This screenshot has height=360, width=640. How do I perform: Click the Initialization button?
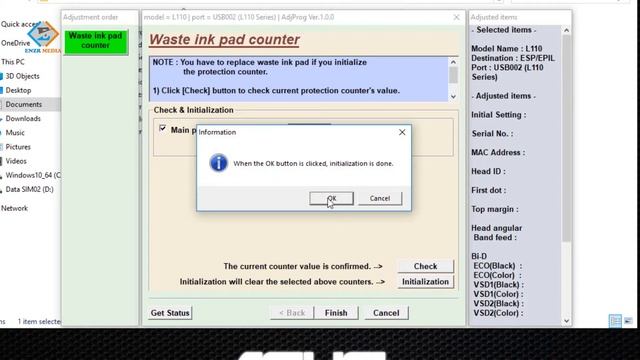tap(425, 282)
